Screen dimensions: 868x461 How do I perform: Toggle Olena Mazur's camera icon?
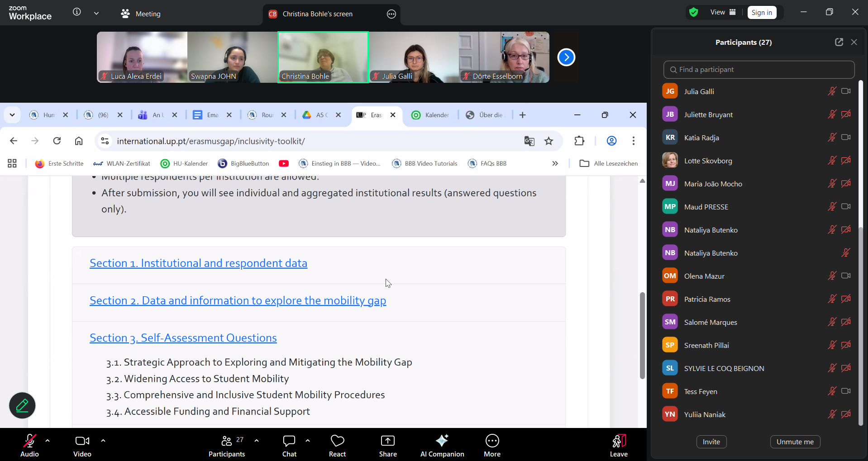[x=846, y=276]
